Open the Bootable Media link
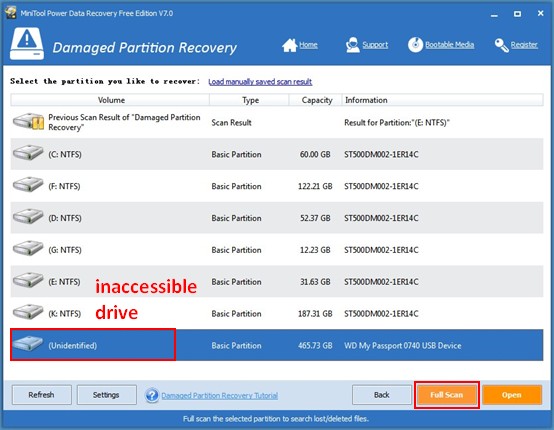This screenshot has width=554, height=430. pyautogui.click(x=449, y=45)
